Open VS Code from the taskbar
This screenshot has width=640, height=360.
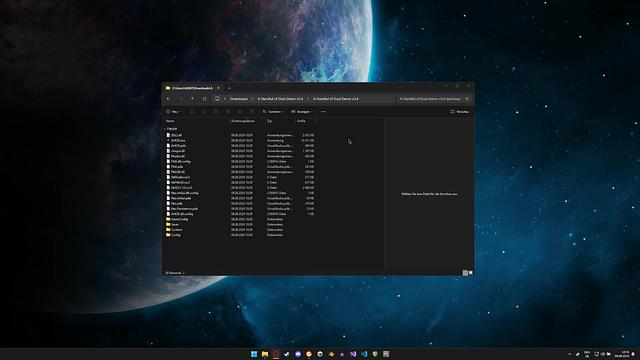pyautogui.click(x=364, y=354)
